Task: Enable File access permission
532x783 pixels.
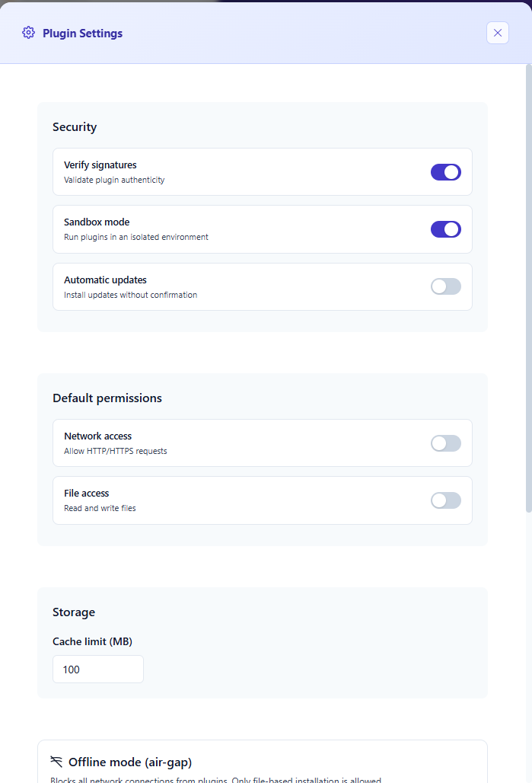Action: point(445,500)
